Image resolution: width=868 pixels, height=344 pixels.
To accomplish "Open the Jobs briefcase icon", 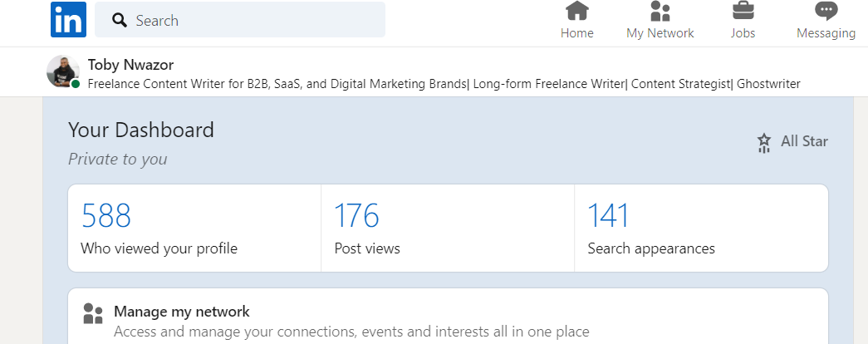I will click(x=743, y=12).
